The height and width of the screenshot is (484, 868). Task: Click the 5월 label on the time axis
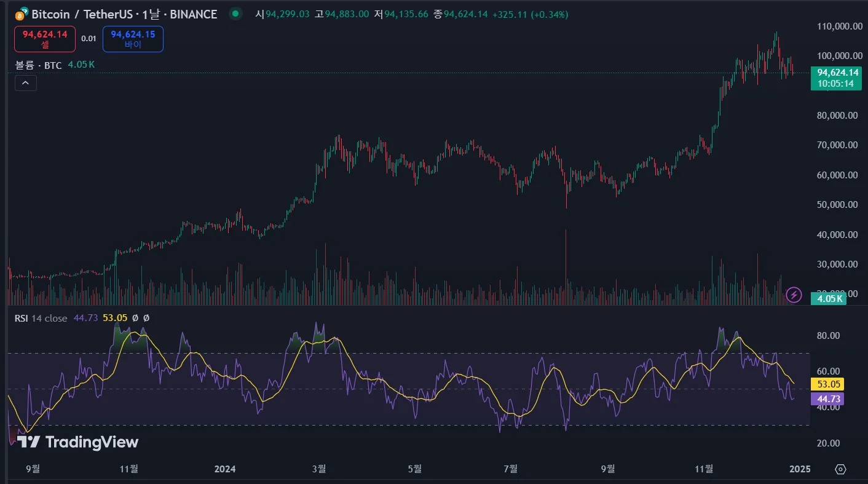(415, 469)
